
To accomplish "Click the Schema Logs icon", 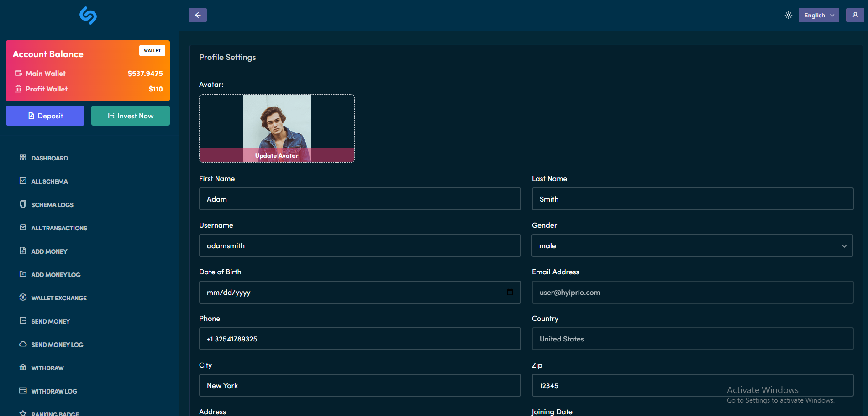I will click(x=23, y=204).
